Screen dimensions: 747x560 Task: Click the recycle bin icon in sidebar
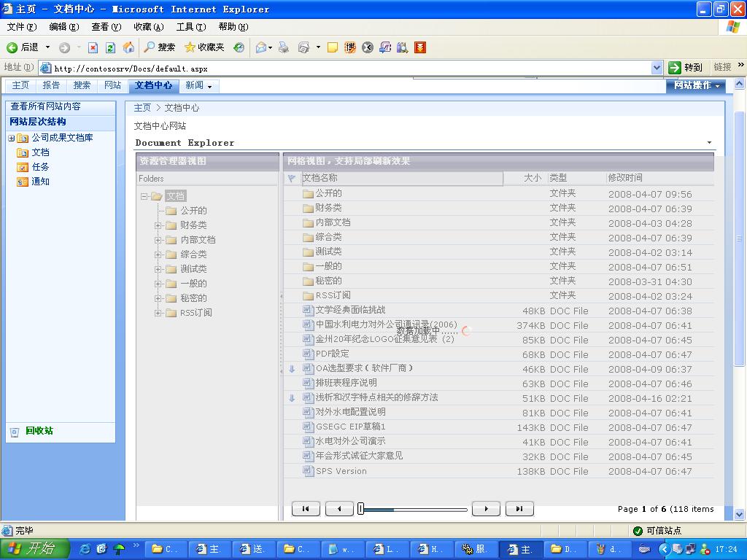coord(15,432)
